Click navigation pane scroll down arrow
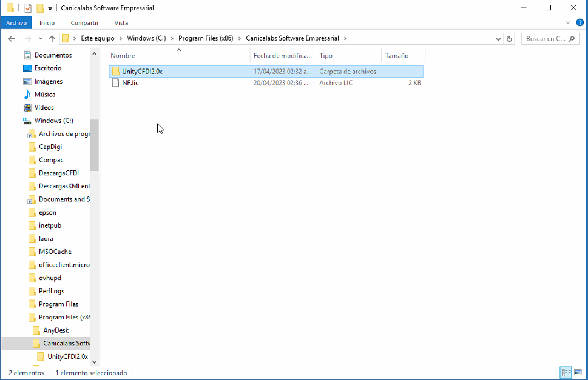Viewport: 588px width, 380px height. 95,362
